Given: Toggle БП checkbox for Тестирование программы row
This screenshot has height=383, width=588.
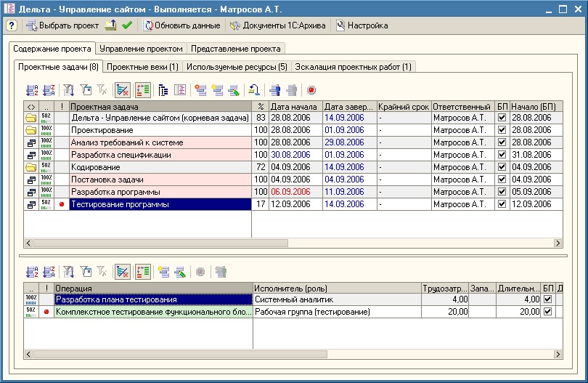Looking at the screenshot, I should (502, 205).
